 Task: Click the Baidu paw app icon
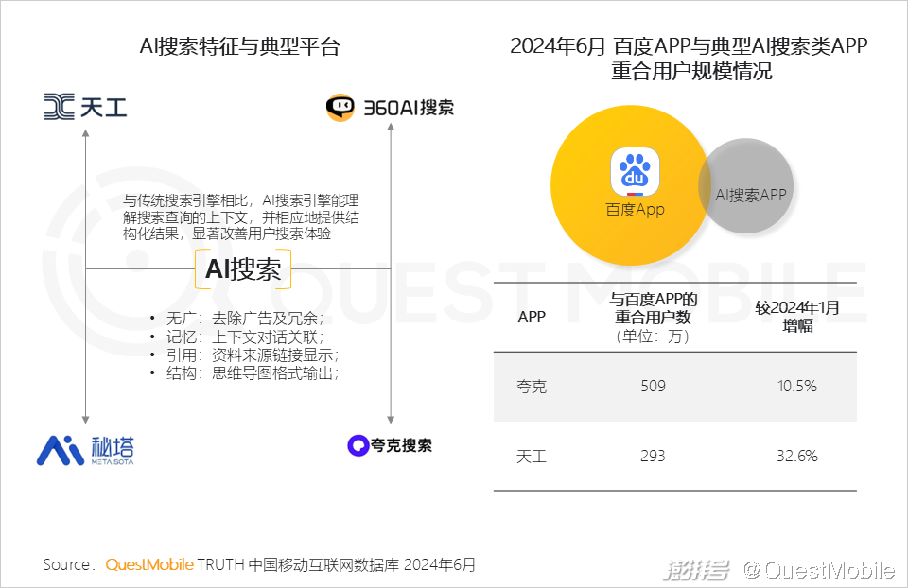(x=636, y=173)
